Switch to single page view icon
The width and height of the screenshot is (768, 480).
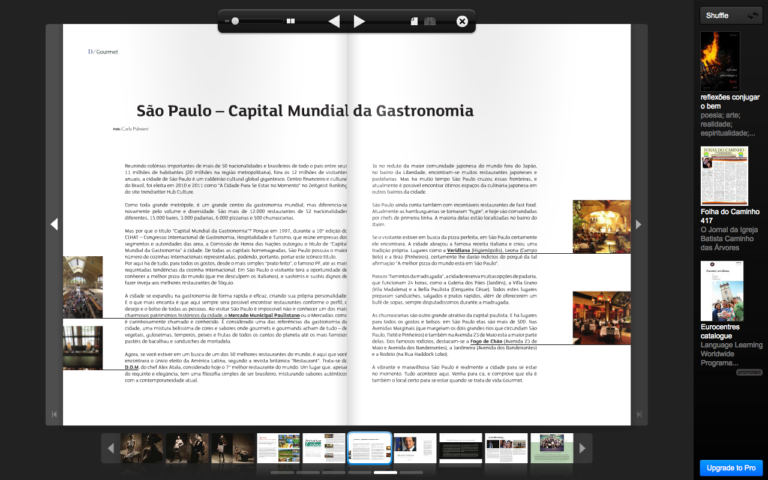pyautogui.click(x=414, y=21)
